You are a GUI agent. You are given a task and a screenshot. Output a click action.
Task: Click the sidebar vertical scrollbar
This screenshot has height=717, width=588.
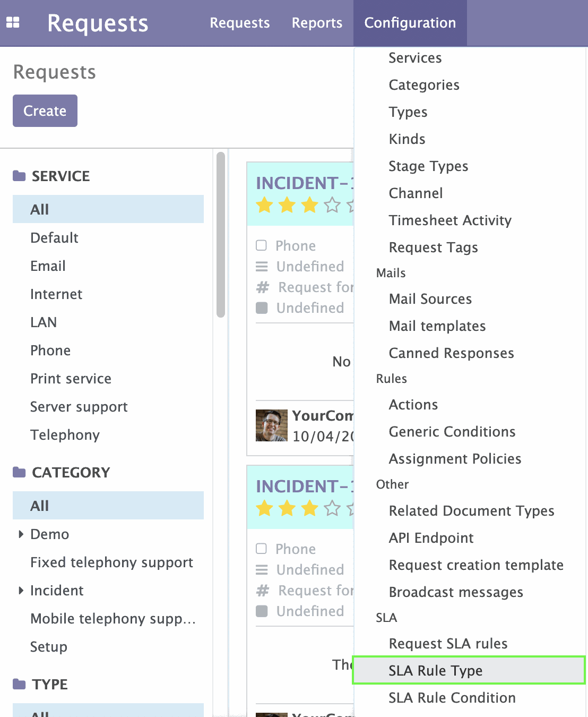[x=221, y=234]
